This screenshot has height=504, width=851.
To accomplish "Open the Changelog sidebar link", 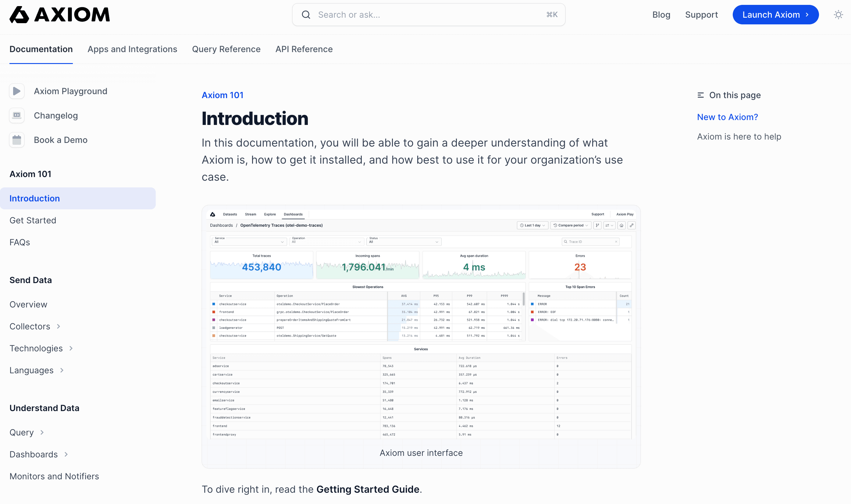I will 56,115.
